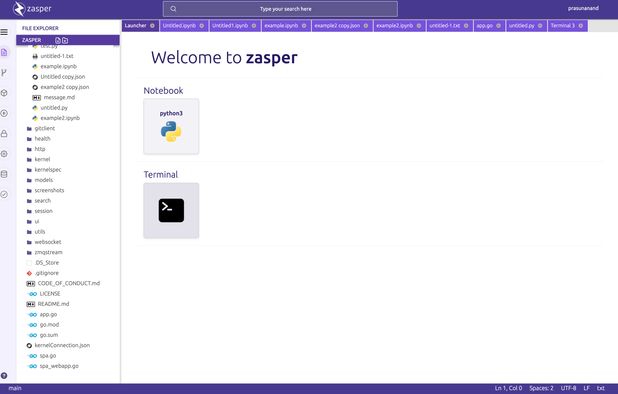The height and width of the screenshot is (394, 618).
Task: Select the file explorer sidebar icon
Action: point(4,52)
